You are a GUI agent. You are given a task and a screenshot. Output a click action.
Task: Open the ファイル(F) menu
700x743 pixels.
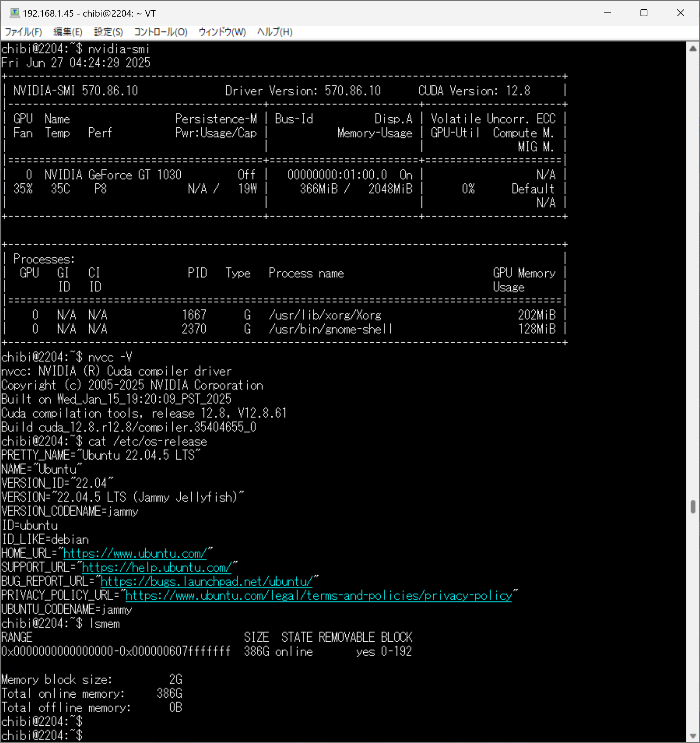[23, 32]
